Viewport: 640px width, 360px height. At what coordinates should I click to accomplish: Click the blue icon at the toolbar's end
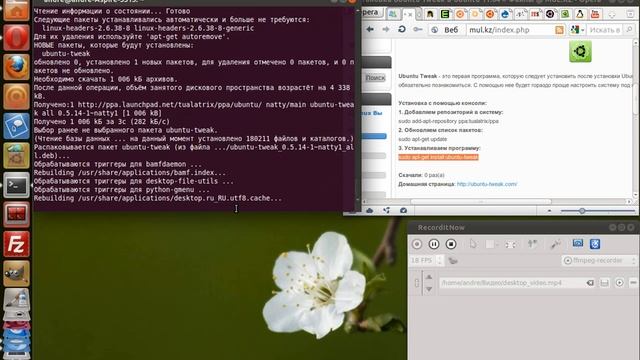(x=595, y=244)
